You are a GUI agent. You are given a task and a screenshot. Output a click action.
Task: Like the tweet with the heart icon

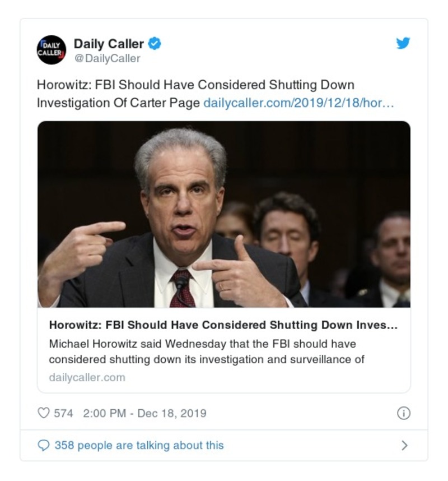click(43, 413)
